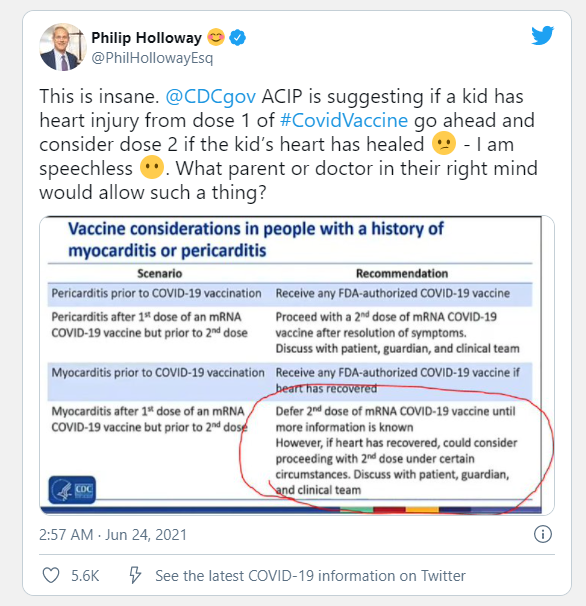Open the @PhilHollowayEsq handle
Screen dimensions: 586x606
pyautogui.click(x=152, y=58)
